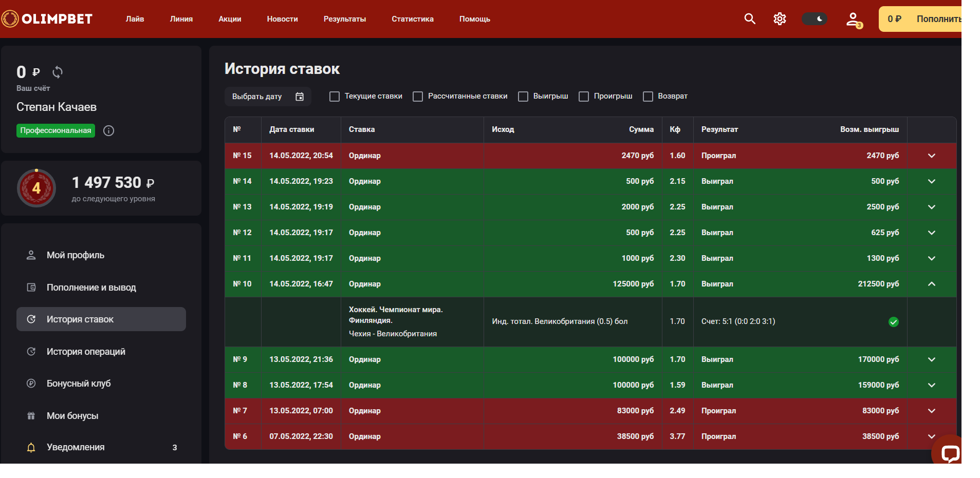Tick the Возврат checkbox

click(648, 97)
